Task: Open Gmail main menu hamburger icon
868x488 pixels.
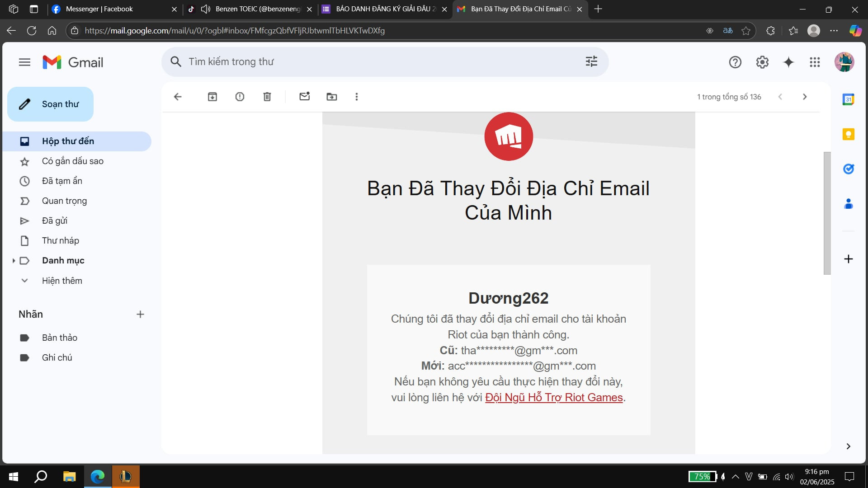Action: [24, 62]
